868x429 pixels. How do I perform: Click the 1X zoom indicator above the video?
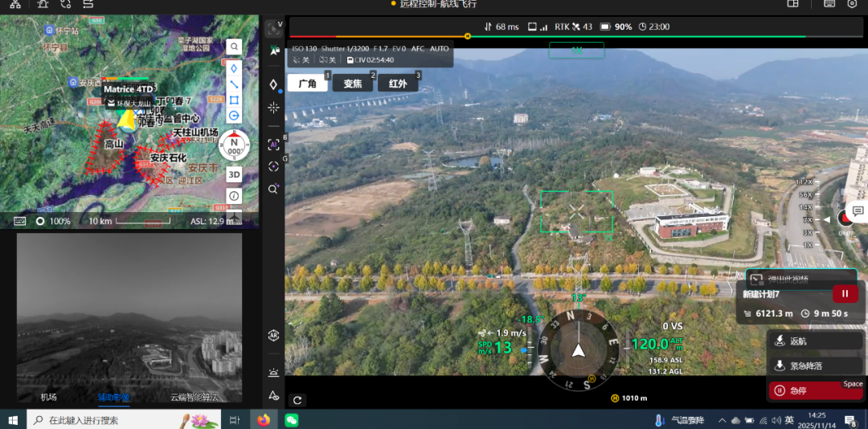point(576,51)
